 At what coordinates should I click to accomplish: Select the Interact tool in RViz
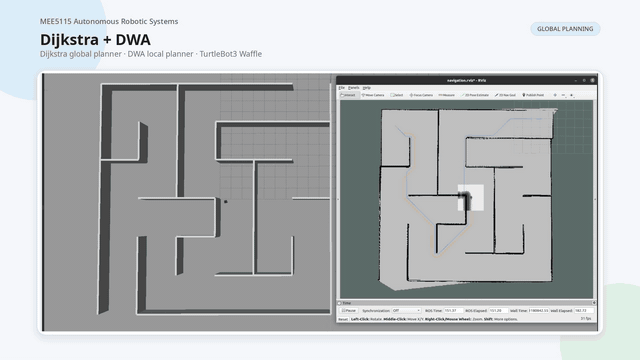(349, 95)
